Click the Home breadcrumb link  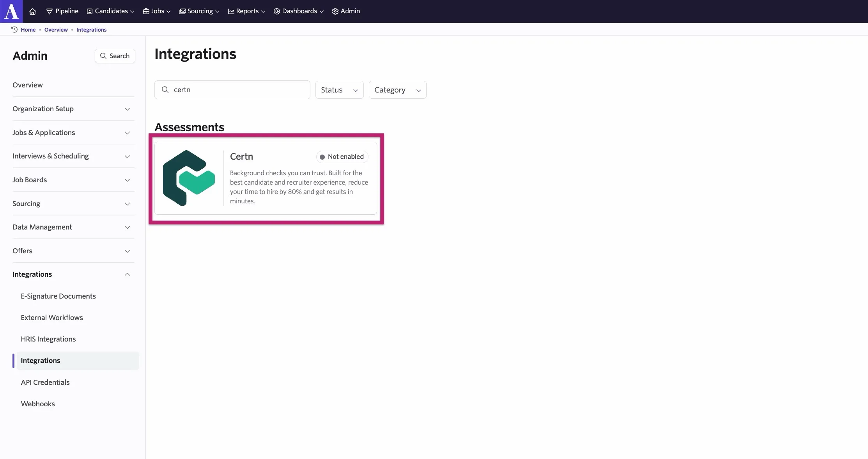coord(28,30)
